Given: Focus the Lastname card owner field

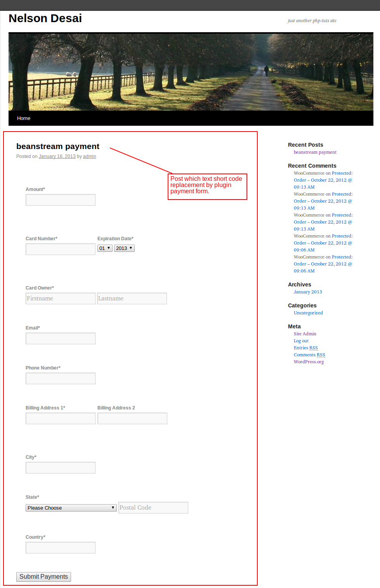Looking at the screenshot, I should tap(132, 298).
